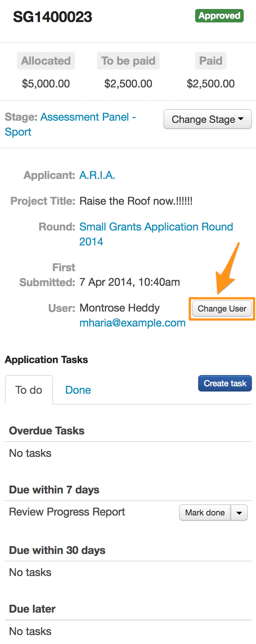256x644 pixels.
Task: Click the Due within 7 days header
Action: (54, 490)
